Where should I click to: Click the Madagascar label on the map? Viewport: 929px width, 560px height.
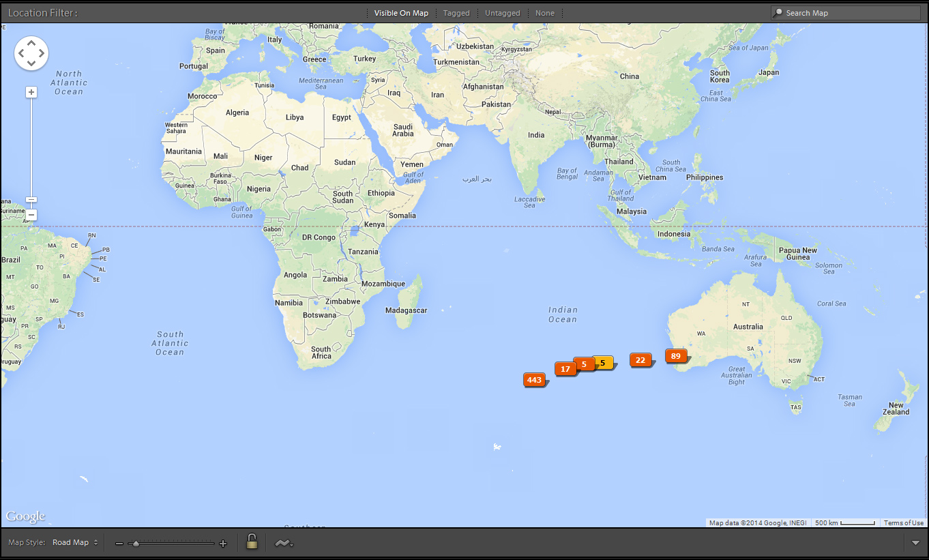click(x=406, y=310)
